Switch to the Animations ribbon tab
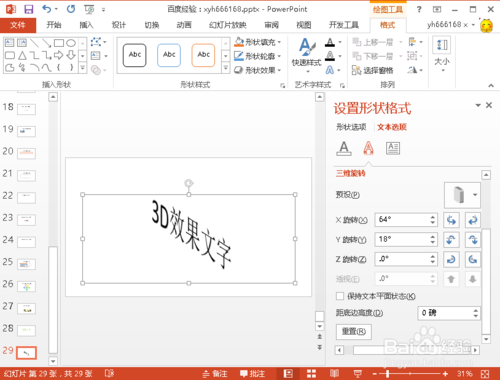This screenshot has height=380, width=500. (184, 25)
